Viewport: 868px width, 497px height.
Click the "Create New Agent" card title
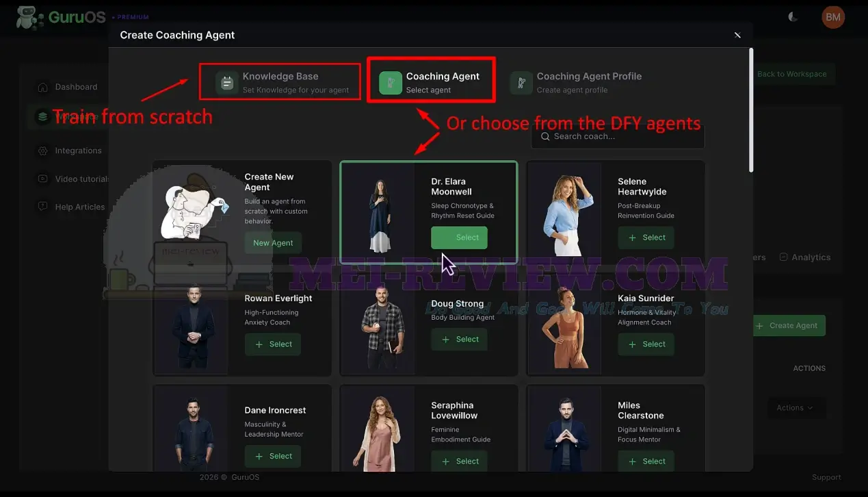[269, 182]
